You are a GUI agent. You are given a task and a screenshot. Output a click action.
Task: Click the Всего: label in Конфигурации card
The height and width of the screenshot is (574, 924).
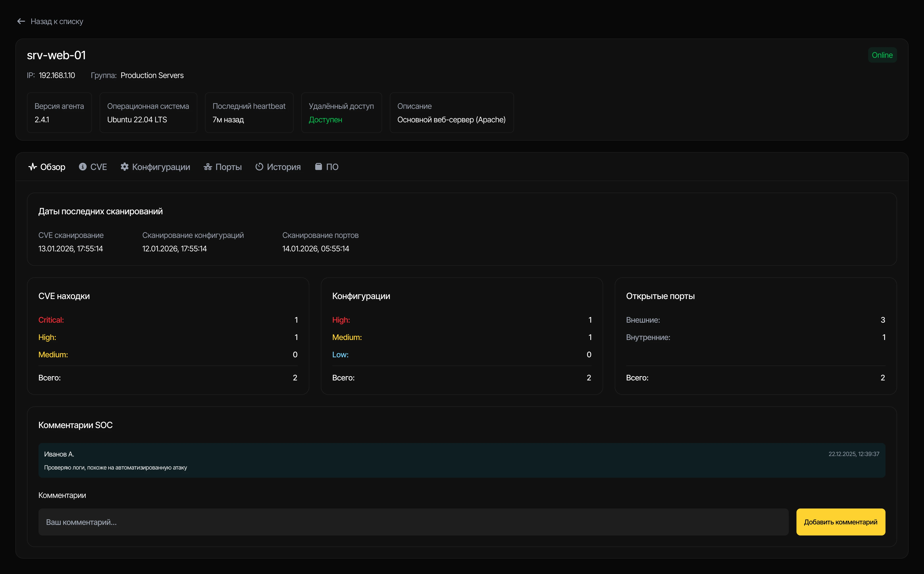(343, 378)
